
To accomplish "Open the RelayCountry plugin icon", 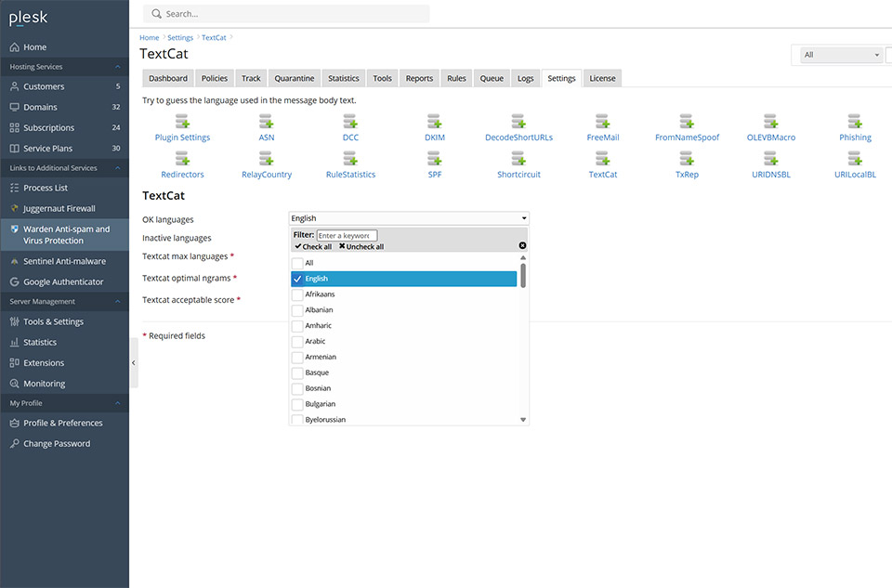I will [x=267, y=158].
